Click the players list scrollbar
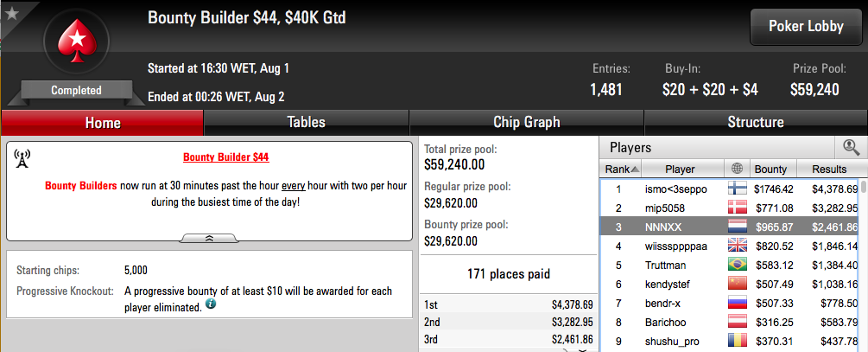The width and height of the screenshot is (868, 352). (x=865, y=265)
